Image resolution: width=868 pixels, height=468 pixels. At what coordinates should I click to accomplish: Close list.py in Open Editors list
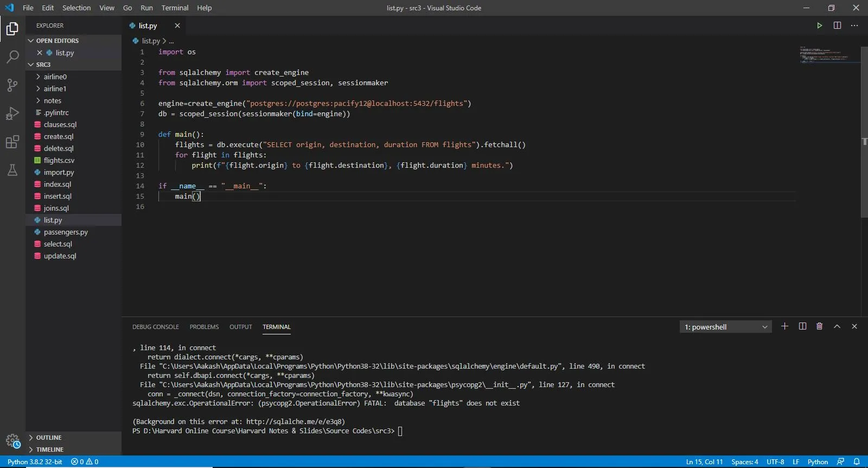click(40, 53)
